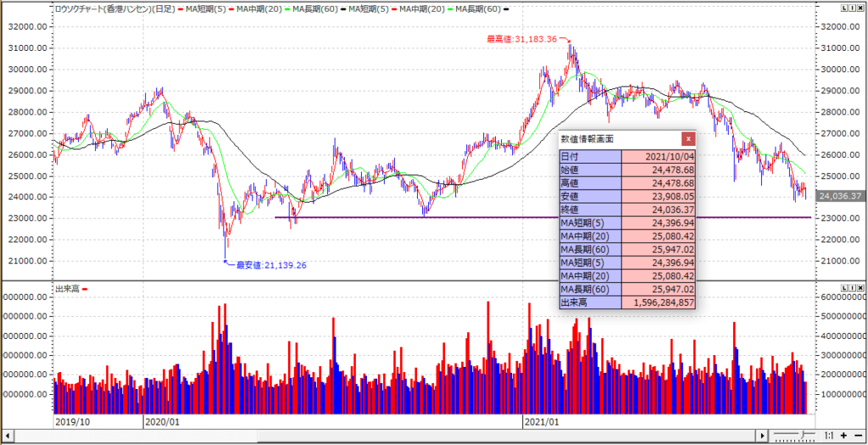Screen dimensions: 868x445
Task: Click the X button in top-right corner
Action: [x=860, y=7]
